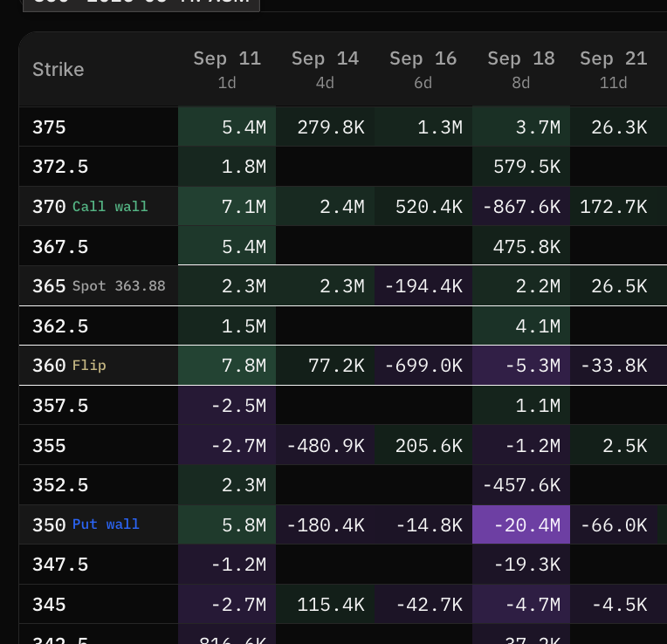The height and width of the screenshot is (644, 667).
Task: Open the Sep 18 8d expiry column
Action: 521,69
